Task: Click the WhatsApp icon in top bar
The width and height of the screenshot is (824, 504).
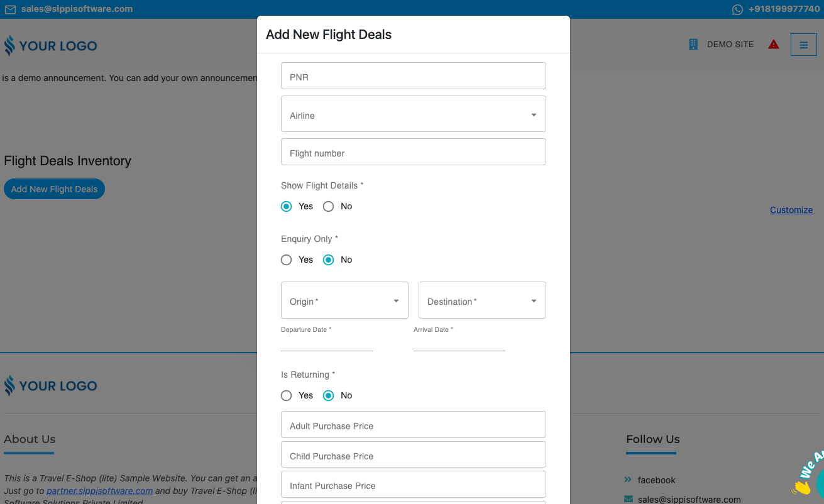Action: [x=737, y=9]
